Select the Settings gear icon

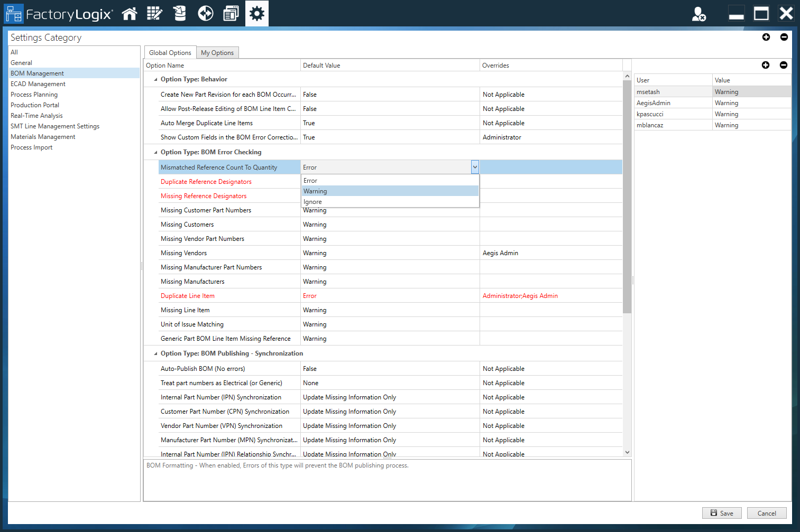pyautogui.click(x=256, y=13)
